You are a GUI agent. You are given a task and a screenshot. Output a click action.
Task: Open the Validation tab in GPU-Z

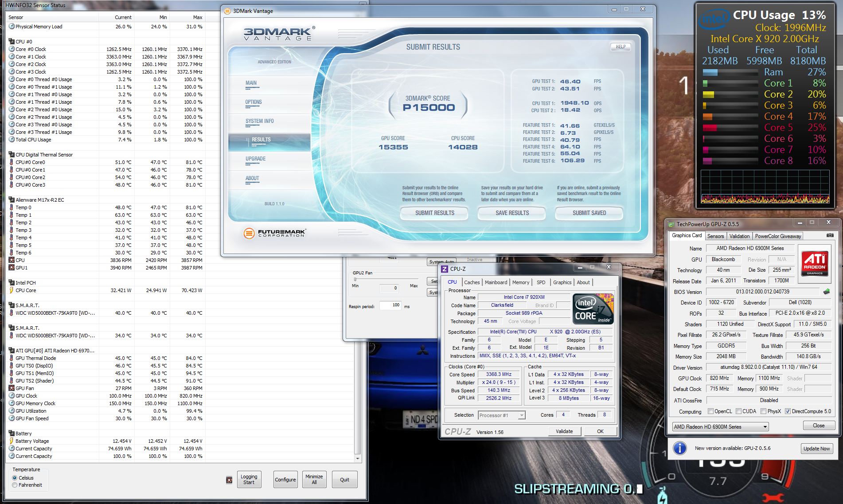[740, 236]
